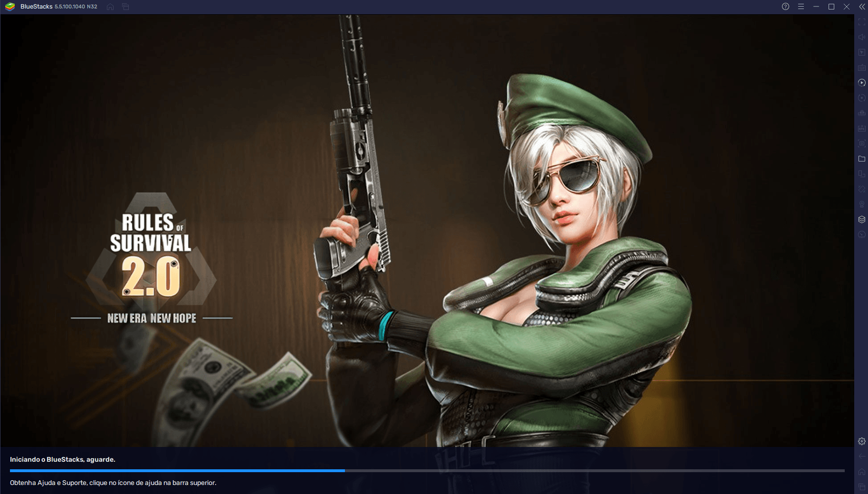Click the shake device icon
Image resolution: width=868 pixels, height=494 pixels.
click(862, 189)
